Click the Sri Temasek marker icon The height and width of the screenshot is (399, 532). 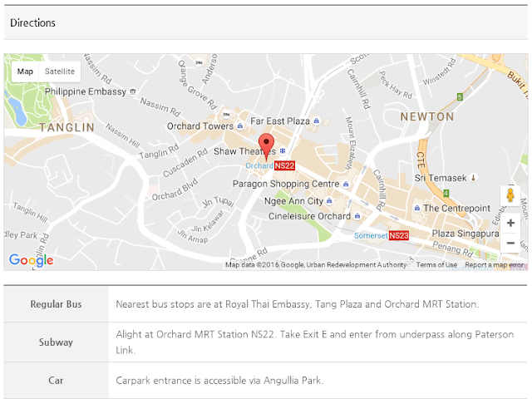pos(473,177)
